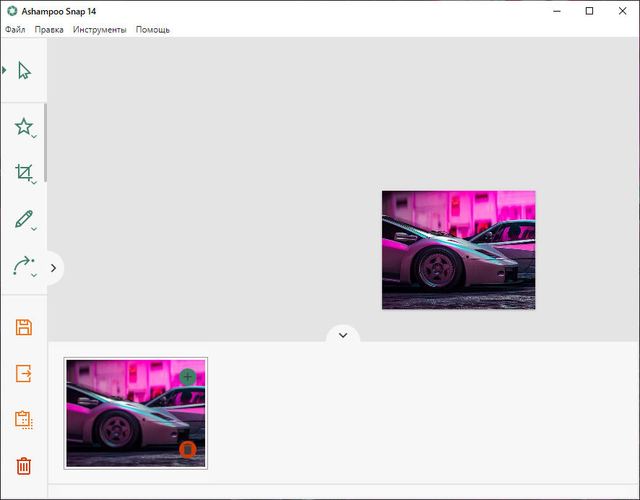This screenshot has width=640, height=500.
Task: Open the Правка menu
Action: click(49, 30)
